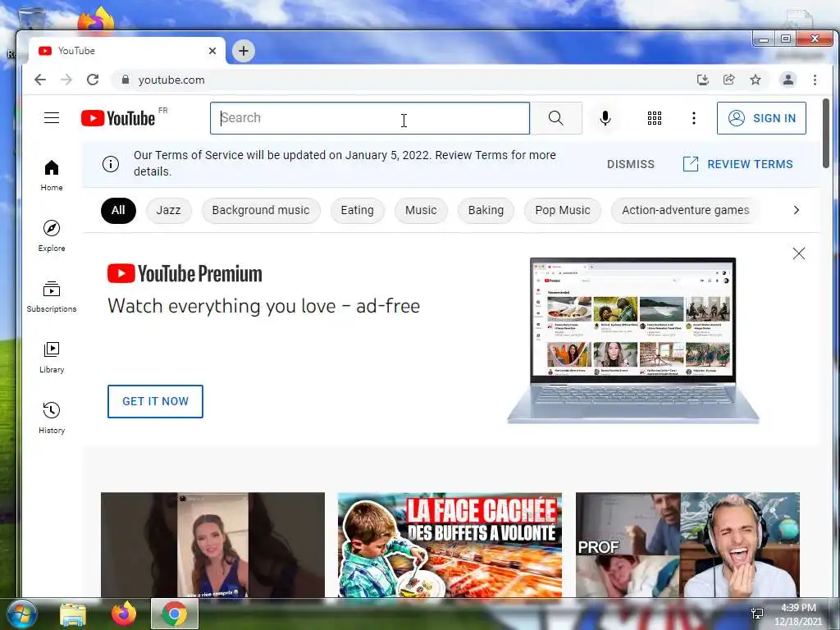
Task: Go to Home in the sidebar
Action: [x=52, y=176]
